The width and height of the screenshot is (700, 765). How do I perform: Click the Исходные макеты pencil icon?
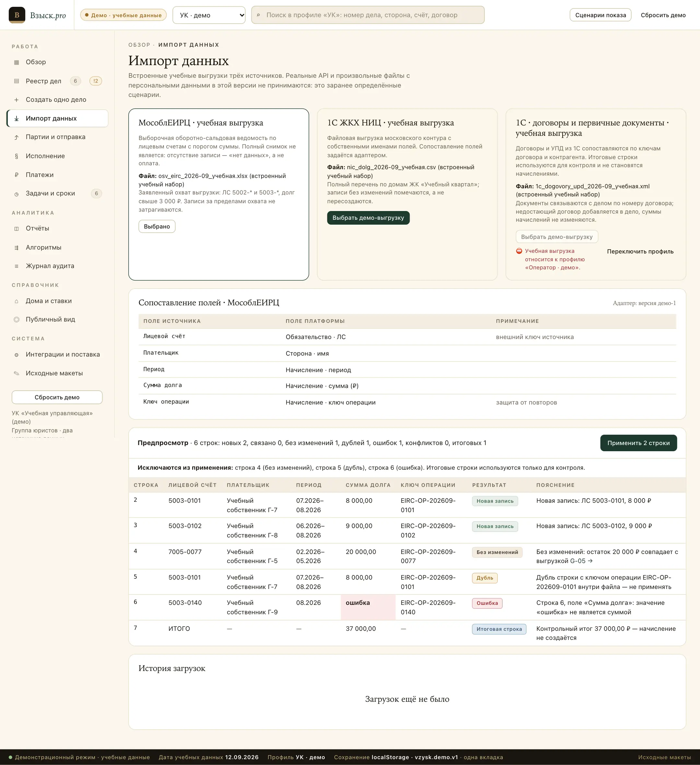[16, 373]
